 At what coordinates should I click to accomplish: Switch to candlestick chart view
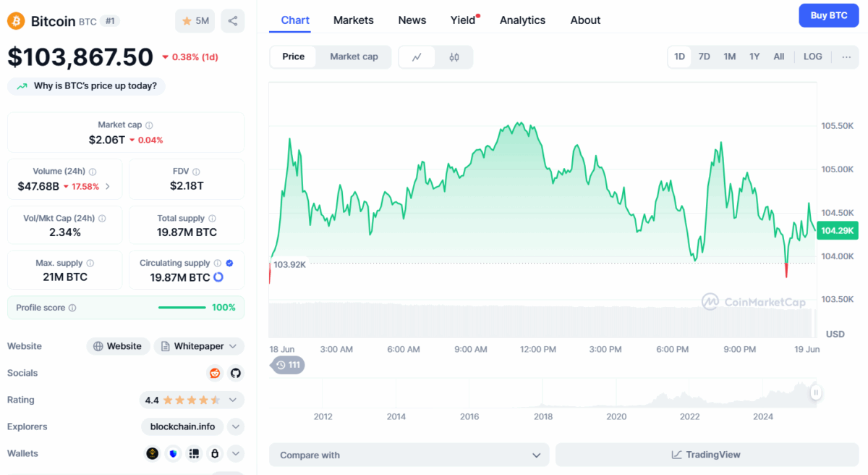click(454, 57)
